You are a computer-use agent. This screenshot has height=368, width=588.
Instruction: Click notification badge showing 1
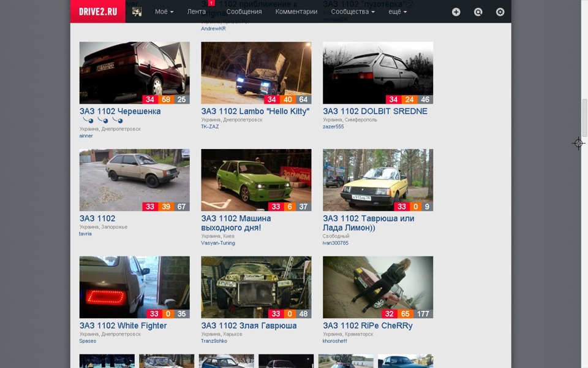211,3
